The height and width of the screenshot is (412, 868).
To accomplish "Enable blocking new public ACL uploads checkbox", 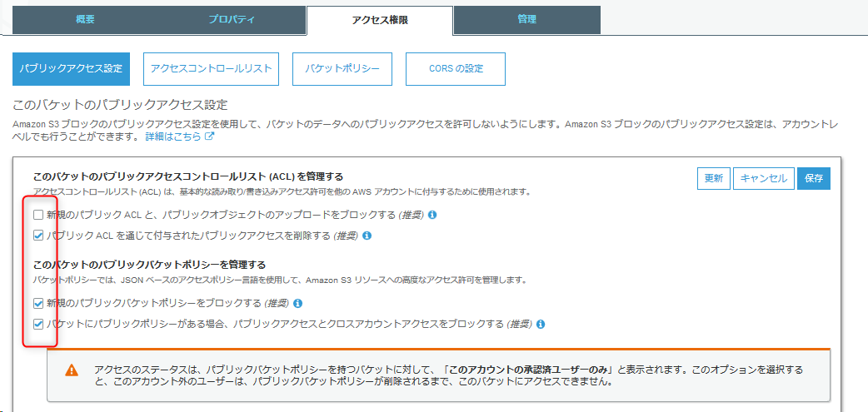I will click(38, 215).
